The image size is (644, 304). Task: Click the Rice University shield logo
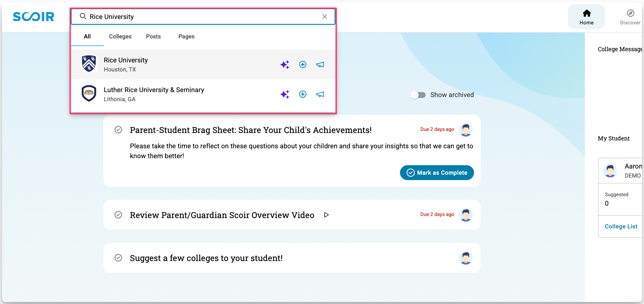[x=89, y=64]
